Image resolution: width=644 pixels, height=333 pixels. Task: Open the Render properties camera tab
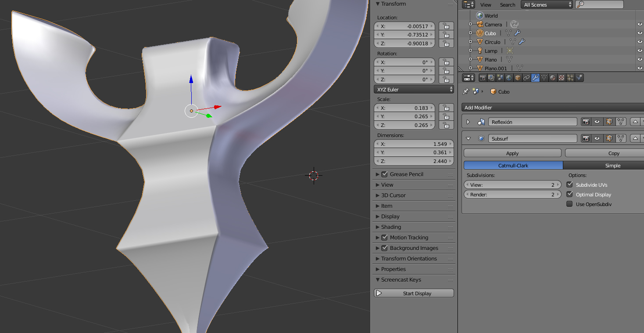[483, 78]
